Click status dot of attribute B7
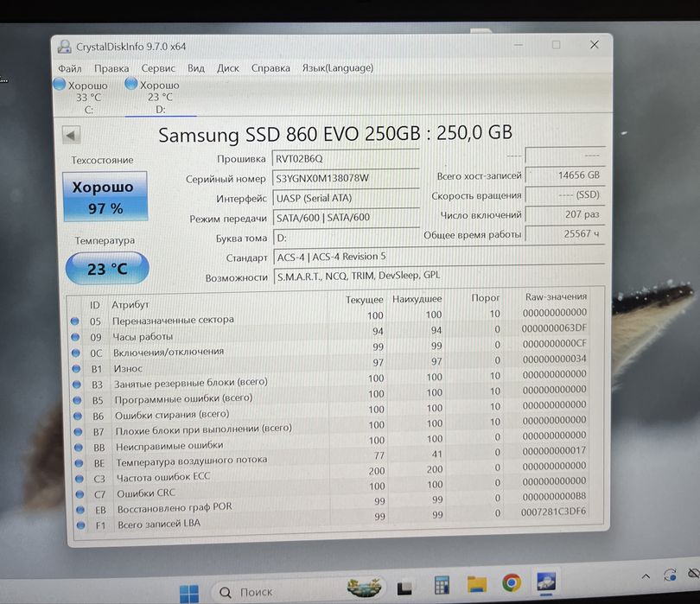 78,431
